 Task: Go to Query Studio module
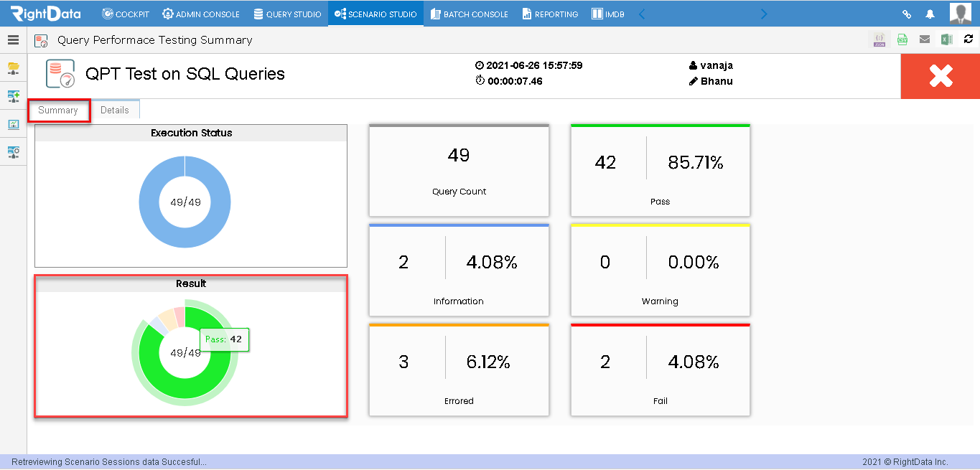tap(287, 14)
